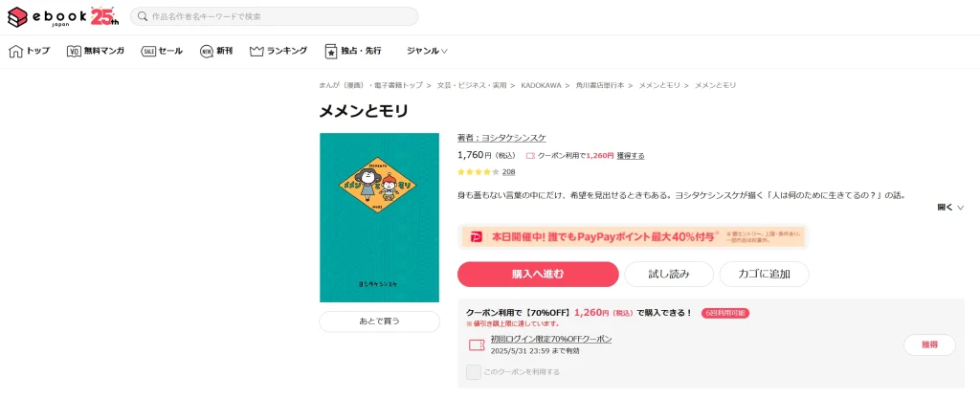Click the メメンとモリ book cover
The height and width of the screenshot is (399, 980).
[x=379, y=217]
